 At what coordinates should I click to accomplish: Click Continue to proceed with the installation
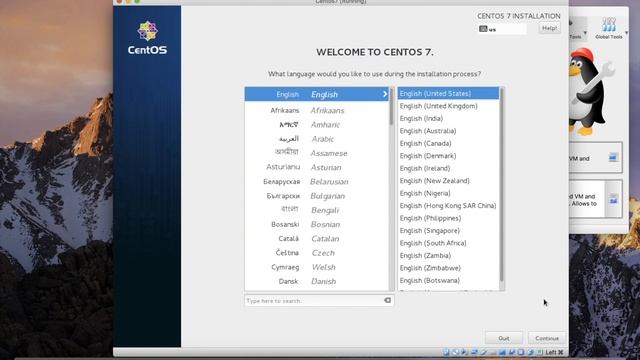point(547,338)
